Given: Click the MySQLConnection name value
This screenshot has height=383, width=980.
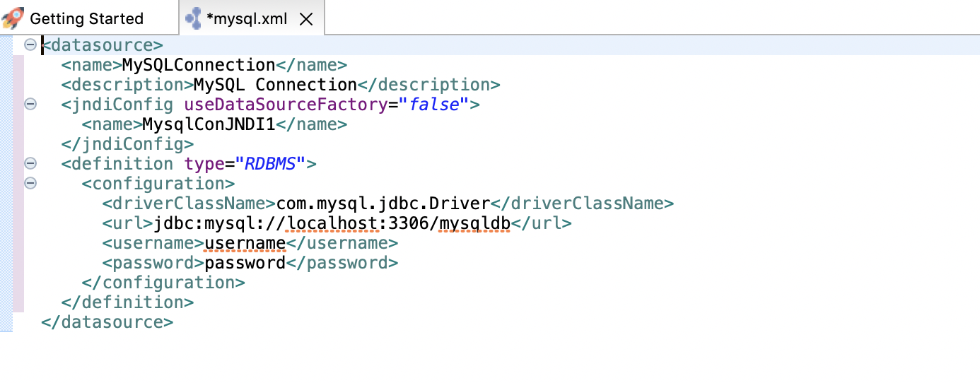Looking at the screenshot, I should (199, 65).
